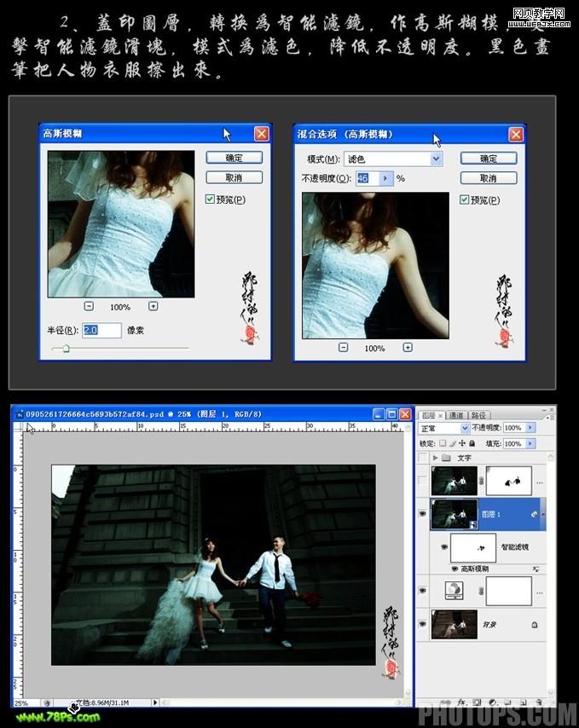Select the 智能滤镜 mask thumbnail

[x=473, y=548]
